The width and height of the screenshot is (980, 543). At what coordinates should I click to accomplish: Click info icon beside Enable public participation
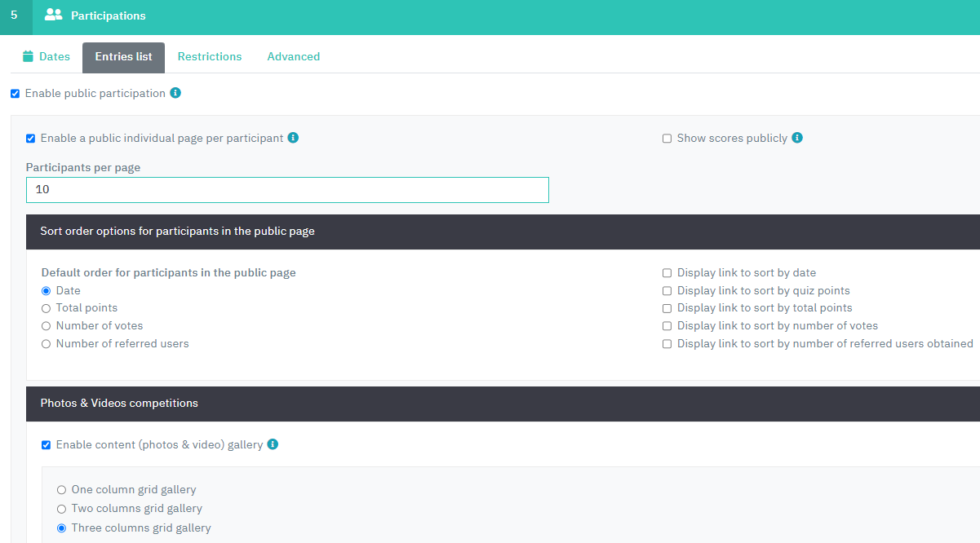click(x=175, y=93)
